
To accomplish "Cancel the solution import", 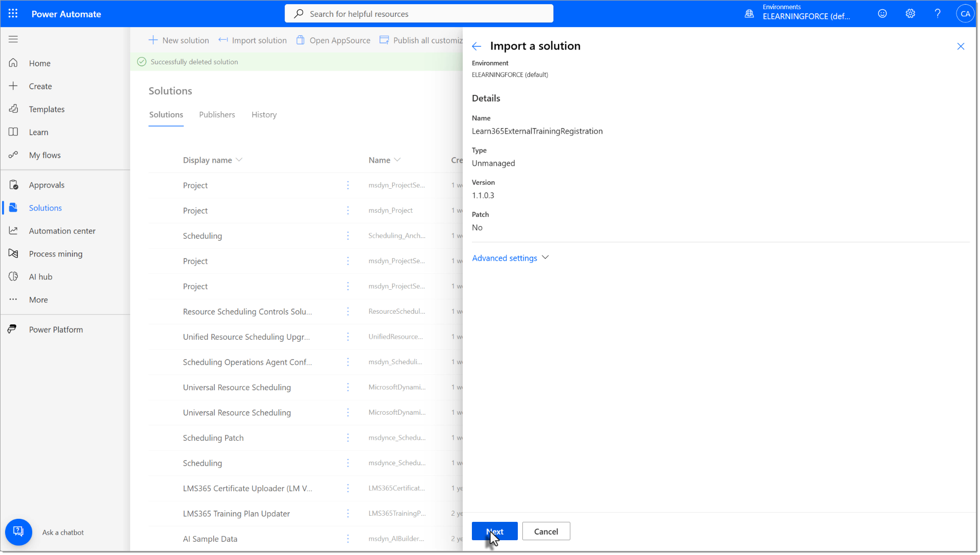I will click(x=546, y=531).
